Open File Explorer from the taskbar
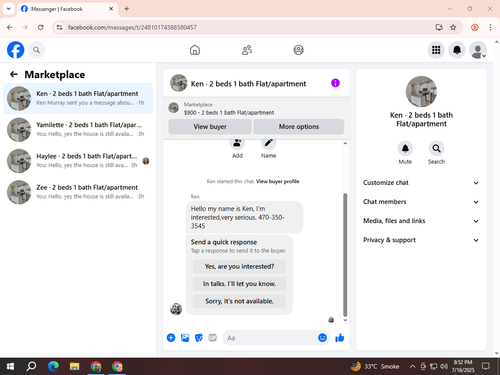The height and width of the screenshot is (375, 500). 74,366
